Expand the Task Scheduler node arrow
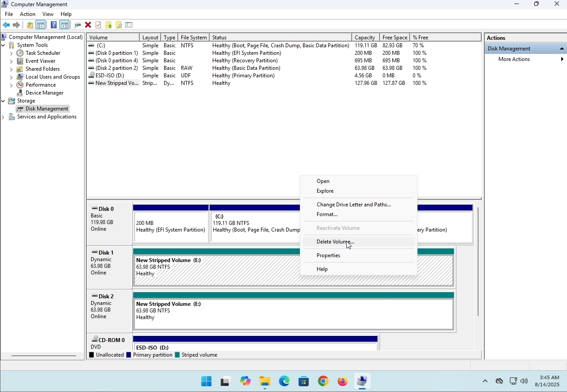The height and width of the screenshot is (392, 567). tap(11, 53)
